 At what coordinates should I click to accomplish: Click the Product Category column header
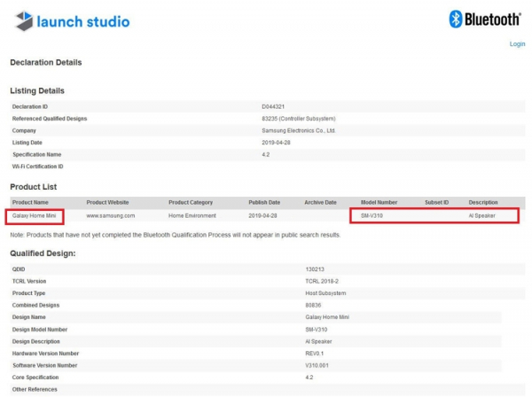click(191, 202)
